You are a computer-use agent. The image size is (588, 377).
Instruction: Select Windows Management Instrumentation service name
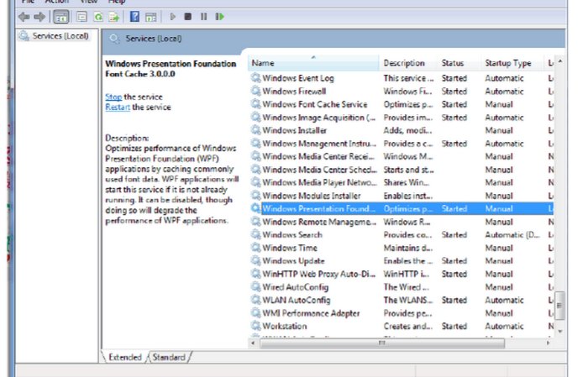point(319,144)
